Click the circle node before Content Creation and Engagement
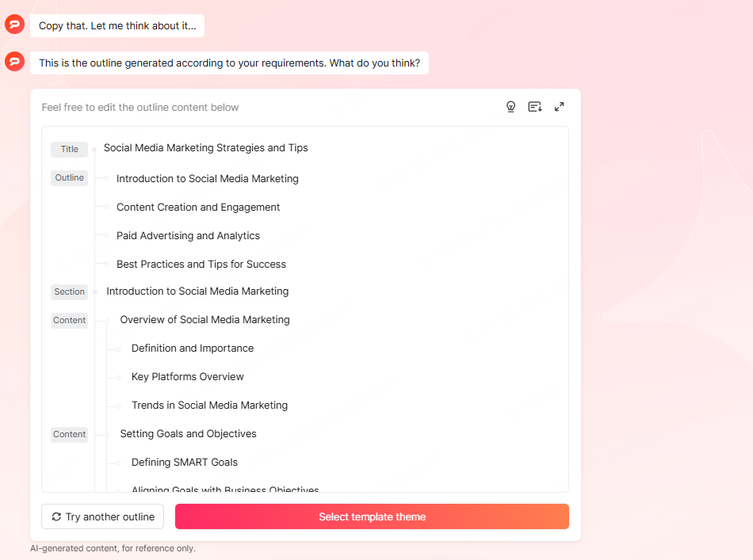Viewport: 753px width, 560px height. [107, 207]
